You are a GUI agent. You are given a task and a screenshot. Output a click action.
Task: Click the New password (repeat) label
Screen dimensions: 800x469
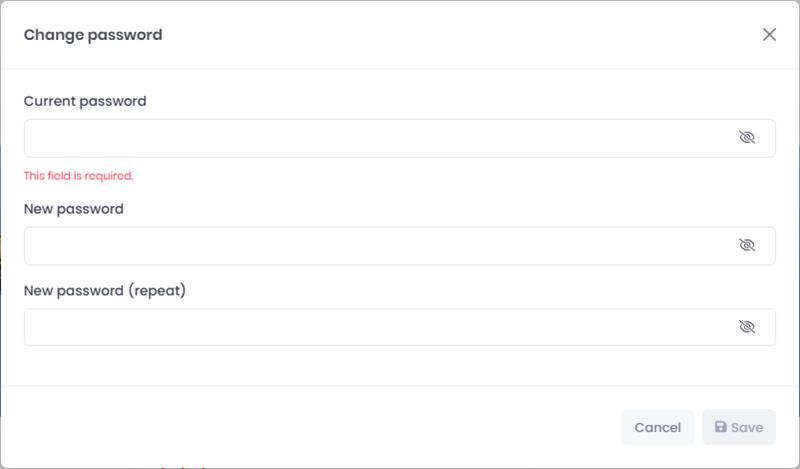105,290
